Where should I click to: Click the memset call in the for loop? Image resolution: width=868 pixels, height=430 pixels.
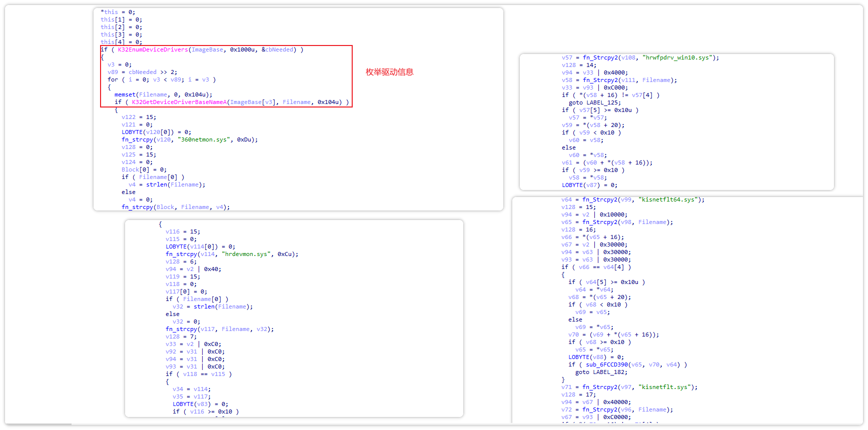(x=125, y=94)
